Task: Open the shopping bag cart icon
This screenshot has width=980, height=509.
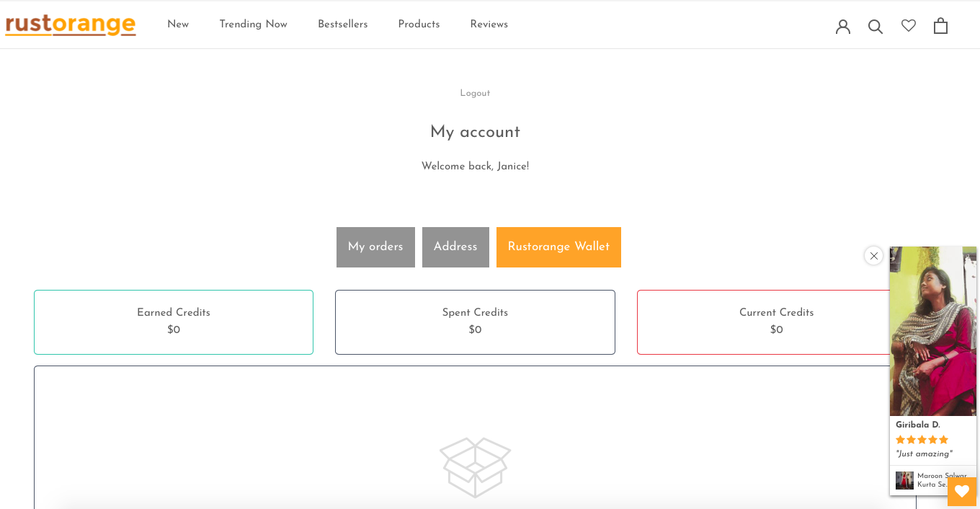Action: (940, 25)
